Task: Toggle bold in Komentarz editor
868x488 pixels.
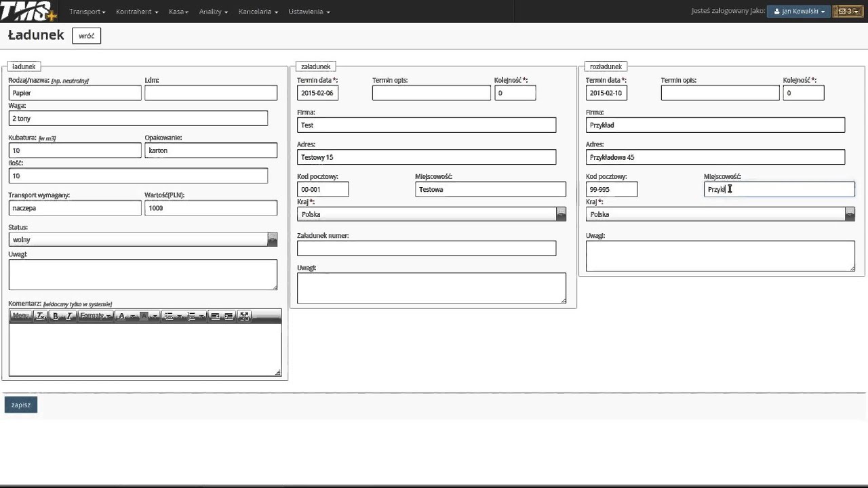Action: [x=56, y=316]
